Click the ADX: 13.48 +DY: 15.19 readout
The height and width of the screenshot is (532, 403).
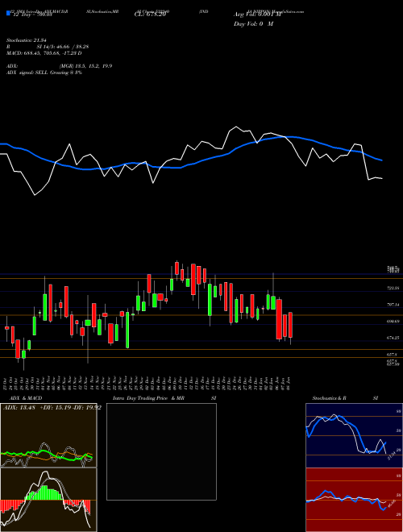52,408
